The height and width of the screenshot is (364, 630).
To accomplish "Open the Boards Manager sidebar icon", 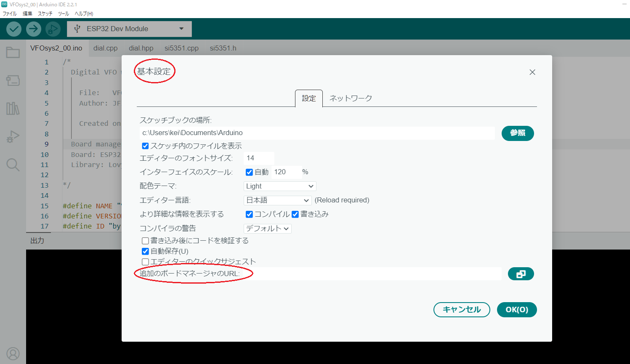I will click(13, 80).
